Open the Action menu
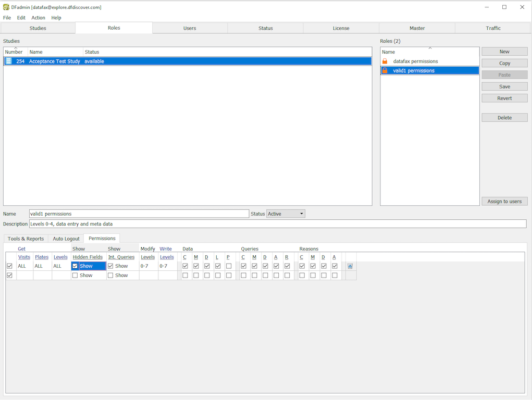Viewport: 532px width, 400px height. [38, 18]
